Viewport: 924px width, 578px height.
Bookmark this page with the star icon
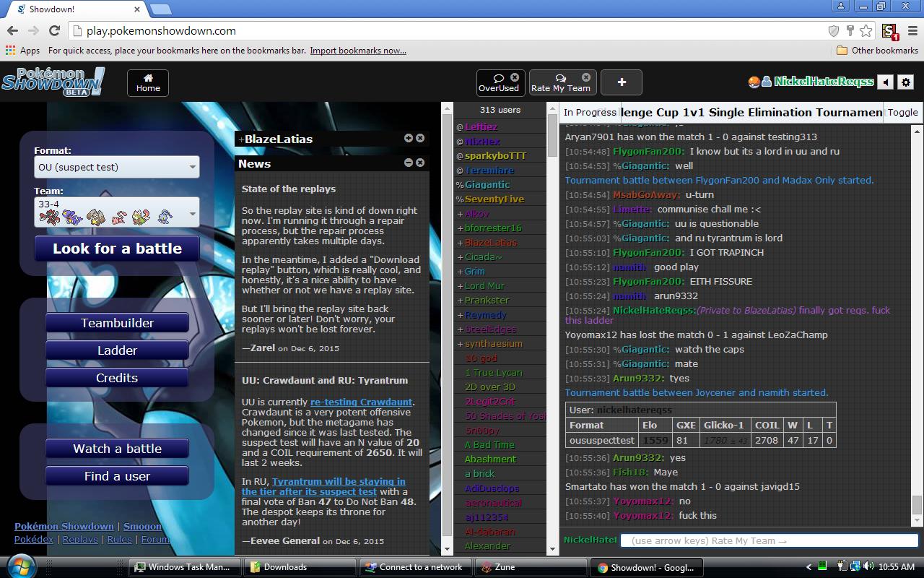[x=866, y=31]
